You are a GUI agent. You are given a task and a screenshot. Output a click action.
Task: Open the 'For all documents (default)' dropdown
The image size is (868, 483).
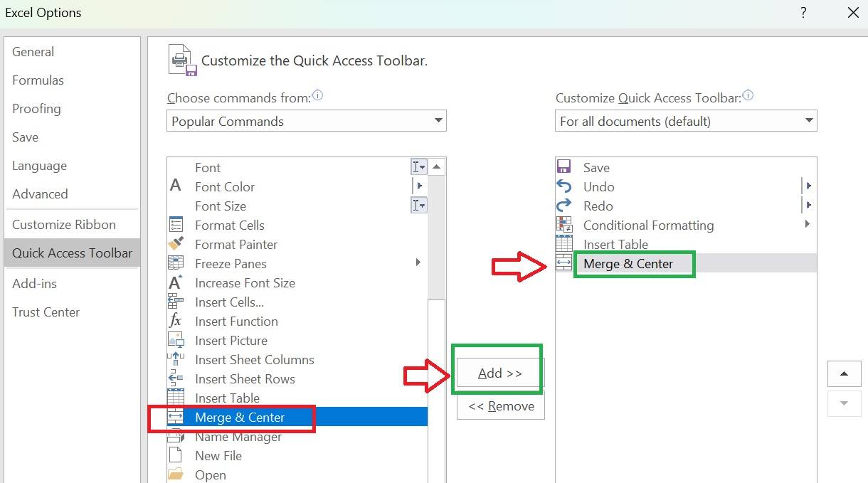click(x=686, y=121)
